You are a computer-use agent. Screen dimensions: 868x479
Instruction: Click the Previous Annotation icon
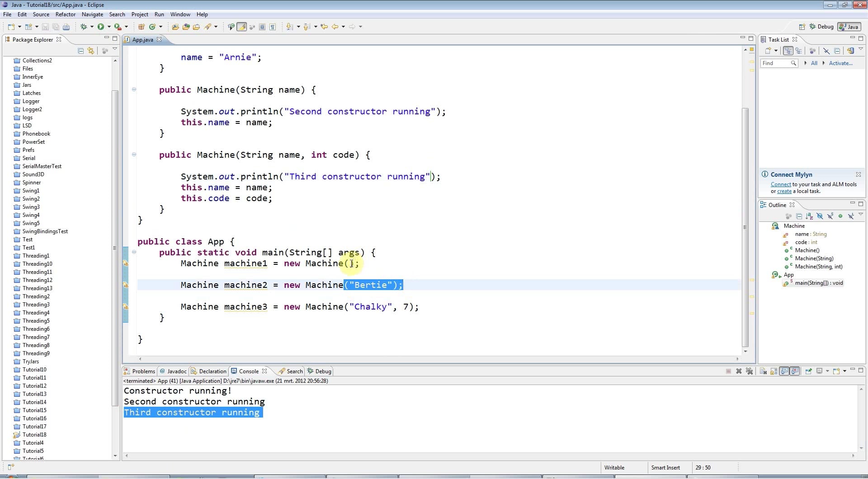(x=307, y=27)
